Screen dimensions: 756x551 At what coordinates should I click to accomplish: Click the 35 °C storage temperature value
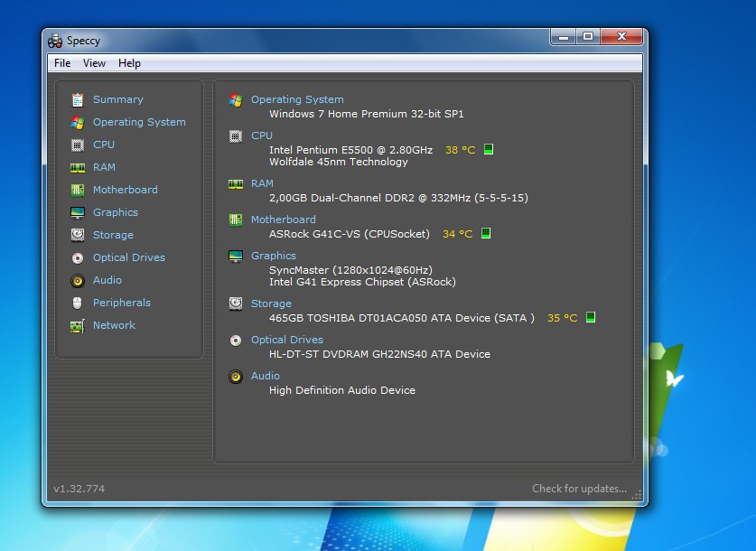(x=562, y=318)
